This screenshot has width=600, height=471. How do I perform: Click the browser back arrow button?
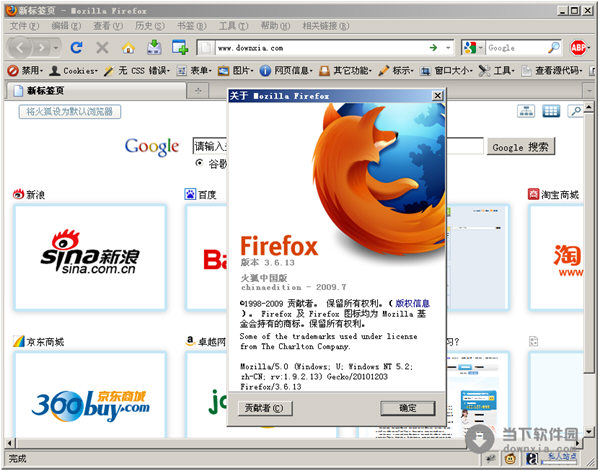[x=19, y=48]
